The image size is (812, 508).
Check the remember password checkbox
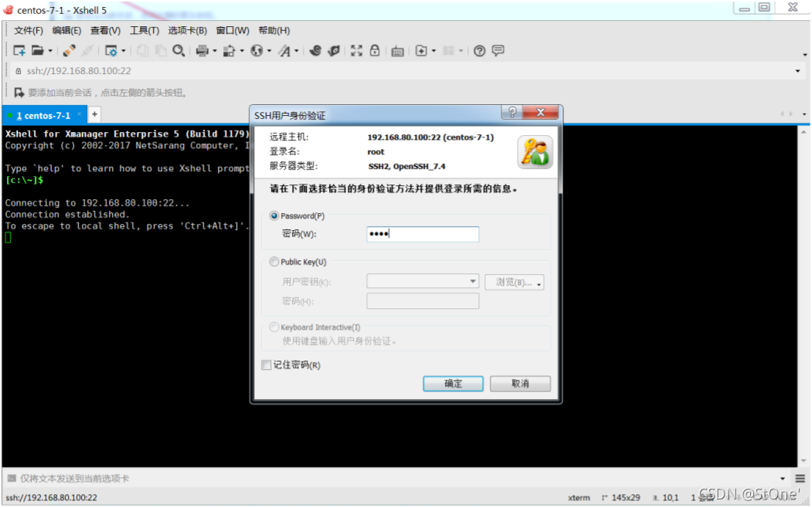point(267,365)
